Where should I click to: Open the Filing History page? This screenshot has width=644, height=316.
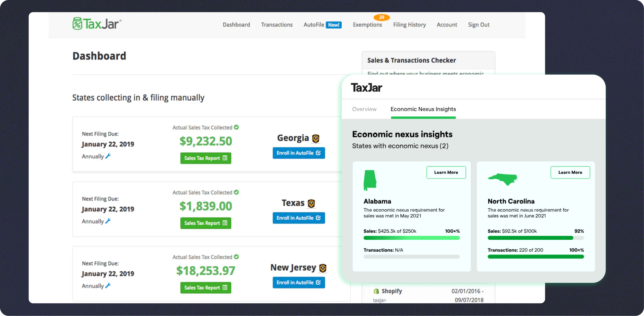tap(409, 25)
